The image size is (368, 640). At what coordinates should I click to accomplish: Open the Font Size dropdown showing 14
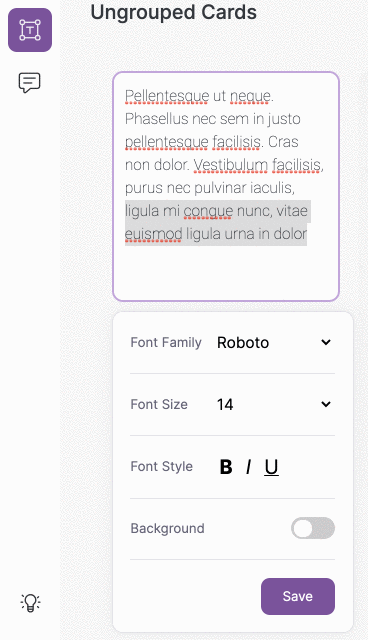tap(275, 404)
